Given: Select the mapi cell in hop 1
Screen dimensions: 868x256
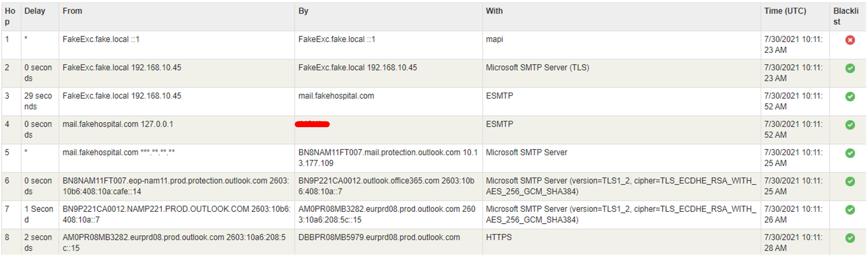Looking at the screenshot, I should coord(494,39).
